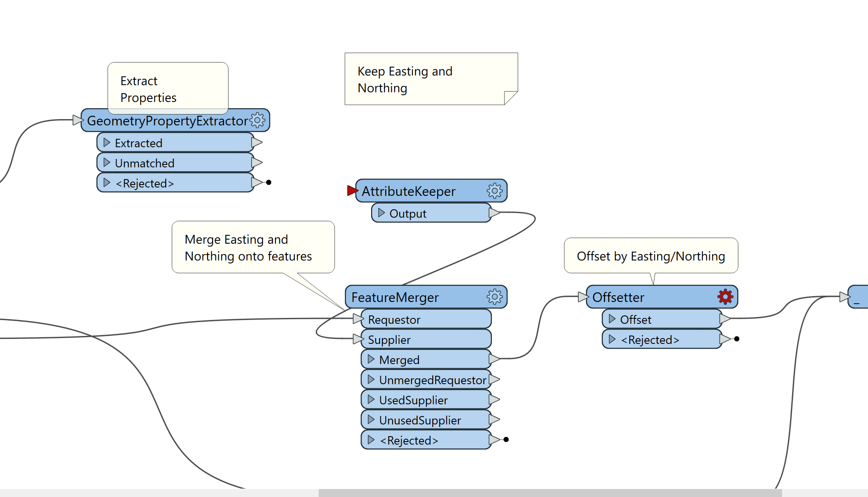Select the FeatureMerger transformer title
This screenshot has height=497, width=868.
(395, 297)
